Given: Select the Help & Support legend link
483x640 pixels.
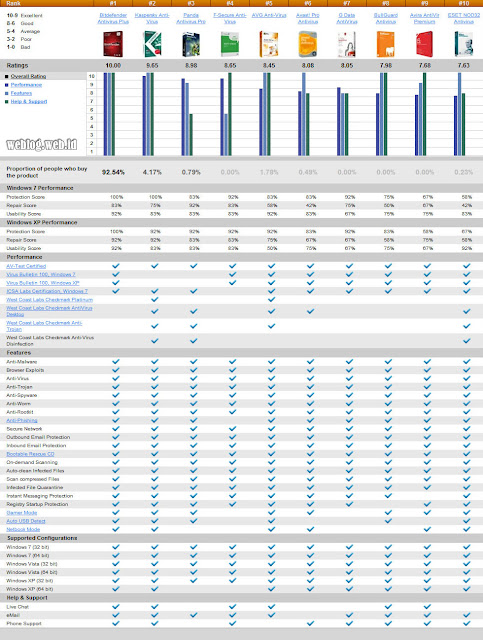Looking at the screenshot, I should [x=29, y=101].
